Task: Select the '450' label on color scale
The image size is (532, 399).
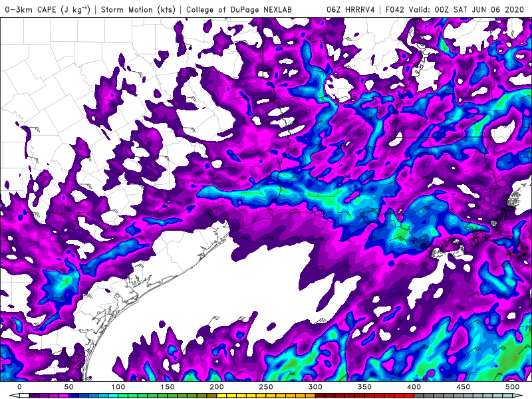Action: pyautogui.click(x=463, y=387)
